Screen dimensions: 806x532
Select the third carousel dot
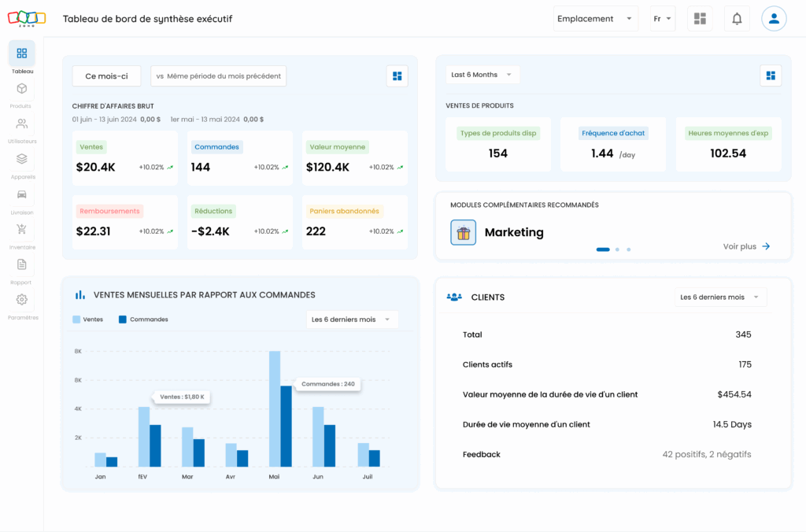pyautogui.click(x=629, y=249)
